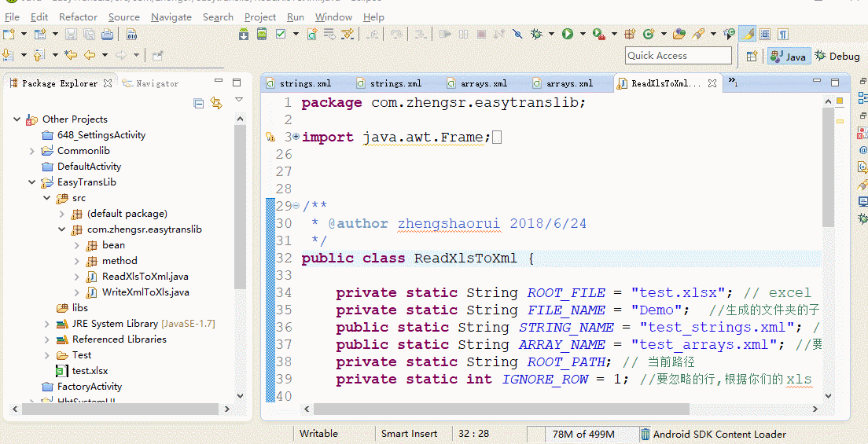Click the 010 binary file toolbar icon
868x444 pixels.
[132, 35]
